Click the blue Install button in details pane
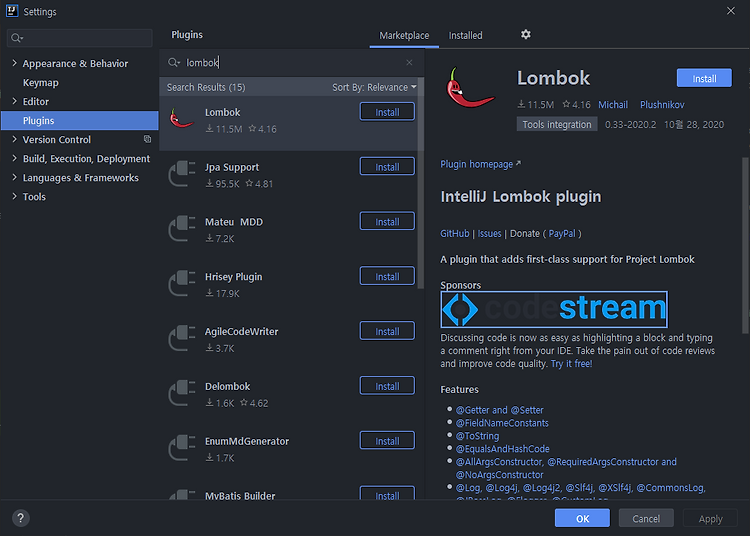Screen dimensions: 750x536 pos(704,78)
